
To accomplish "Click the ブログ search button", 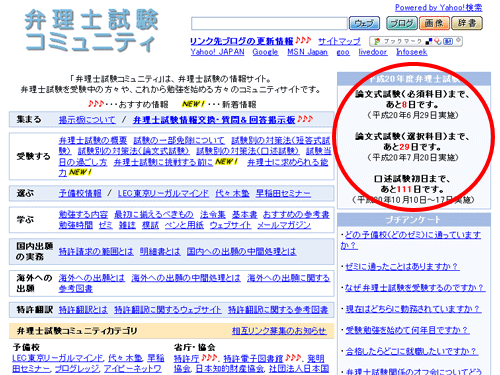I will (x=402, y=23).
